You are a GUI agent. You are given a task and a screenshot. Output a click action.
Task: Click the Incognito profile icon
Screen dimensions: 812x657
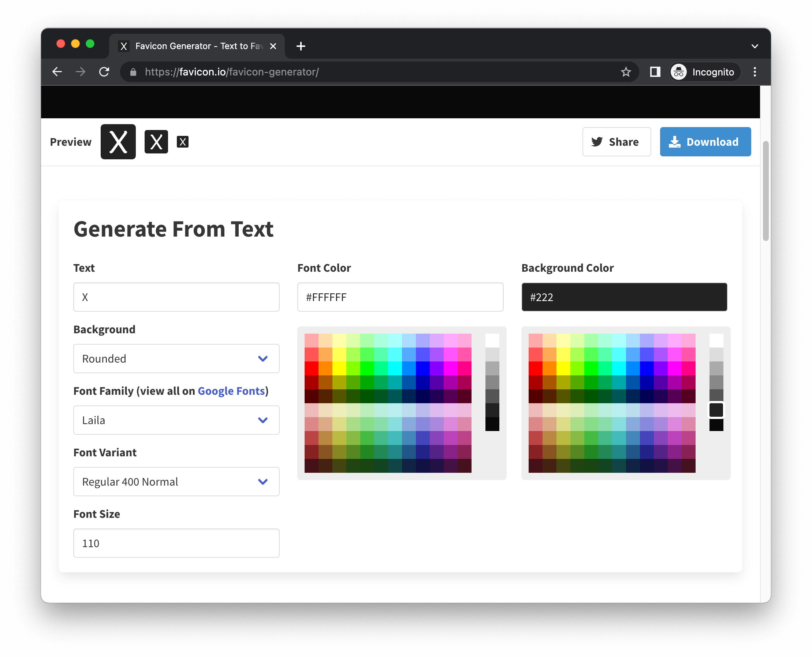pyautogui.click(x=678, y=72)
